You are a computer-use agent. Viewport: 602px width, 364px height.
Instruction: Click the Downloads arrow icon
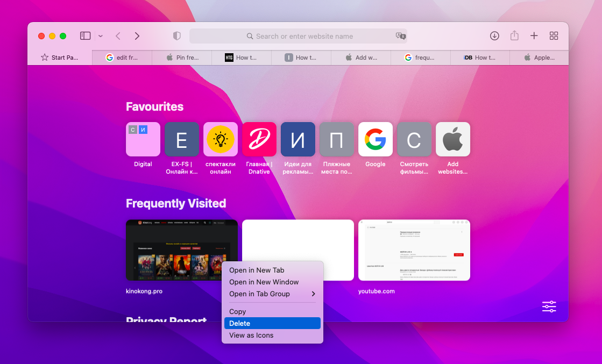[494, 35]
